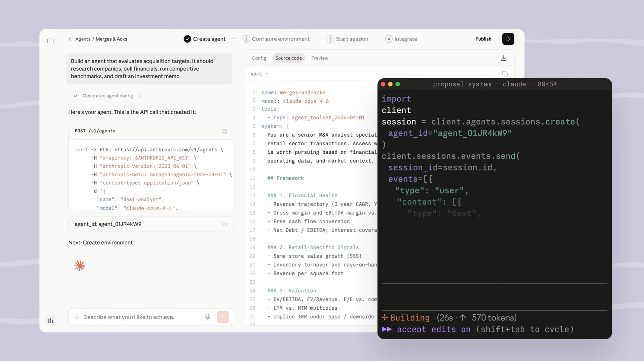Viewport: 644px width, 361px height.
Task: Toggle the sidebar panel icon
Action: pos(50,41)
